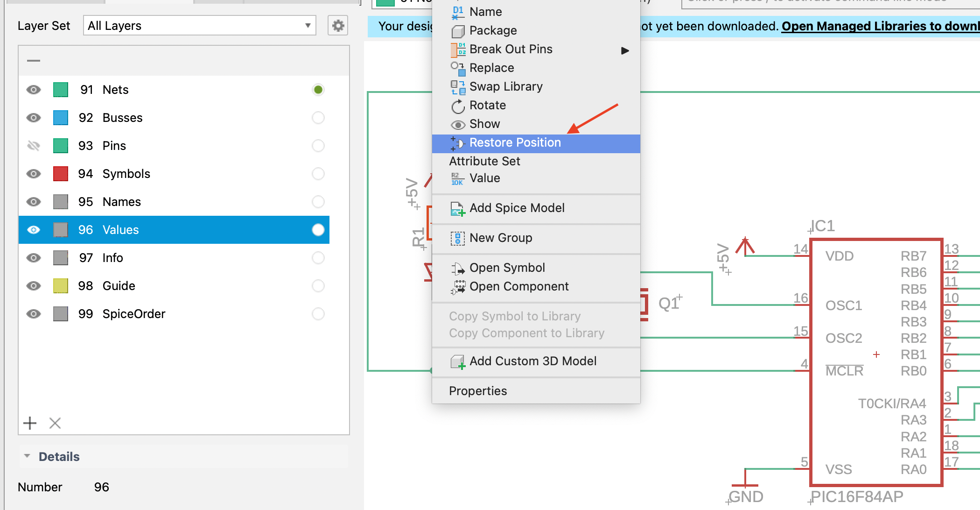Hide the 95 Names layer
This screenshot has width=980, height=510.
(x=34, y=202)
